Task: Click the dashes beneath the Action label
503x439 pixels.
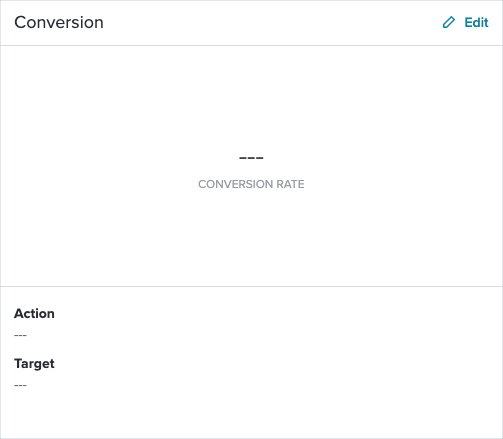Action: point(20,335)
